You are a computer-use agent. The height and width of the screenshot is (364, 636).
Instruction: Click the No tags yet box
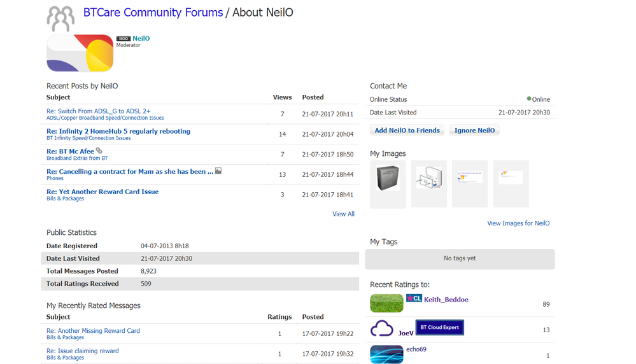(x=460, y=259)
